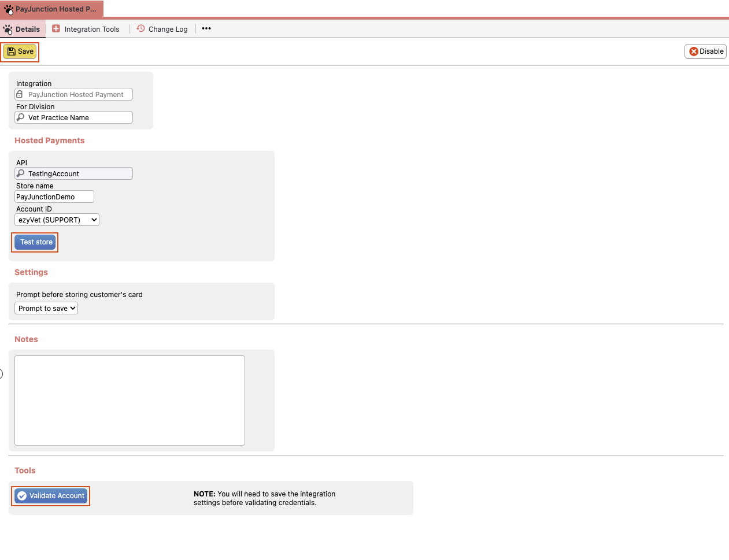Click the Notes heading
The height and width of the screenshot is (560, 729).
pyautogui.click(x=26, y=339)
